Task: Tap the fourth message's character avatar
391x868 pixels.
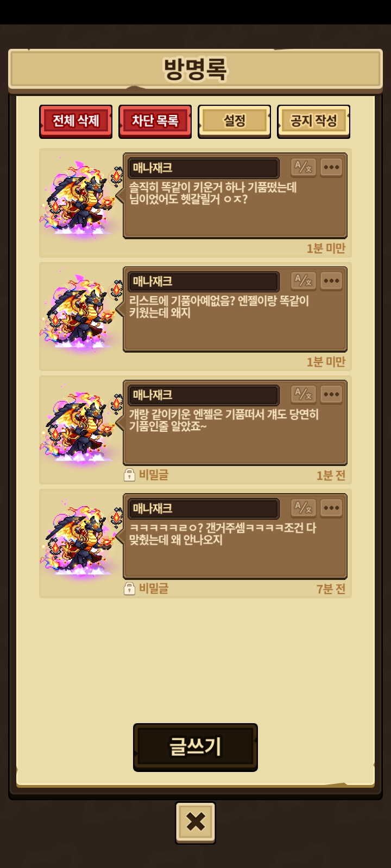Action: 81,539
